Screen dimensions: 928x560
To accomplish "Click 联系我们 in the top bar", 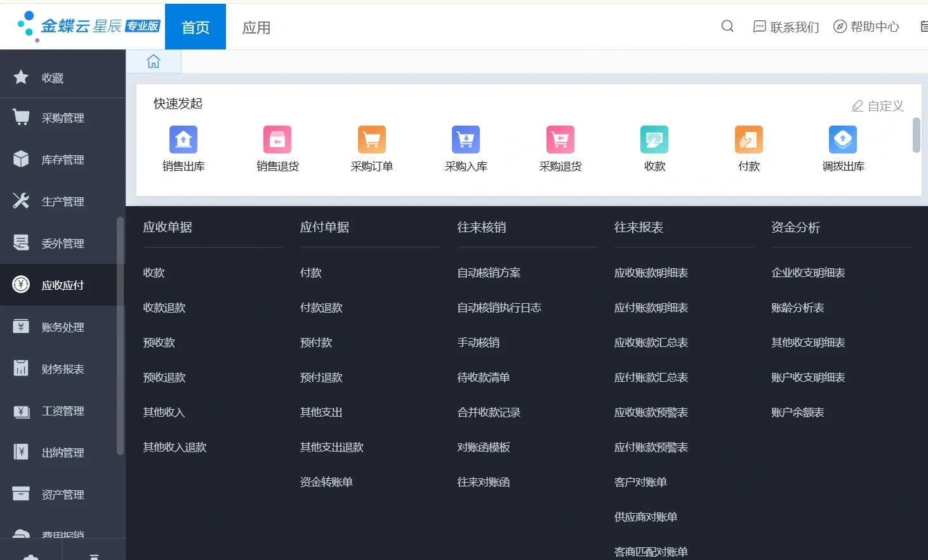I will tap(786, 27).
